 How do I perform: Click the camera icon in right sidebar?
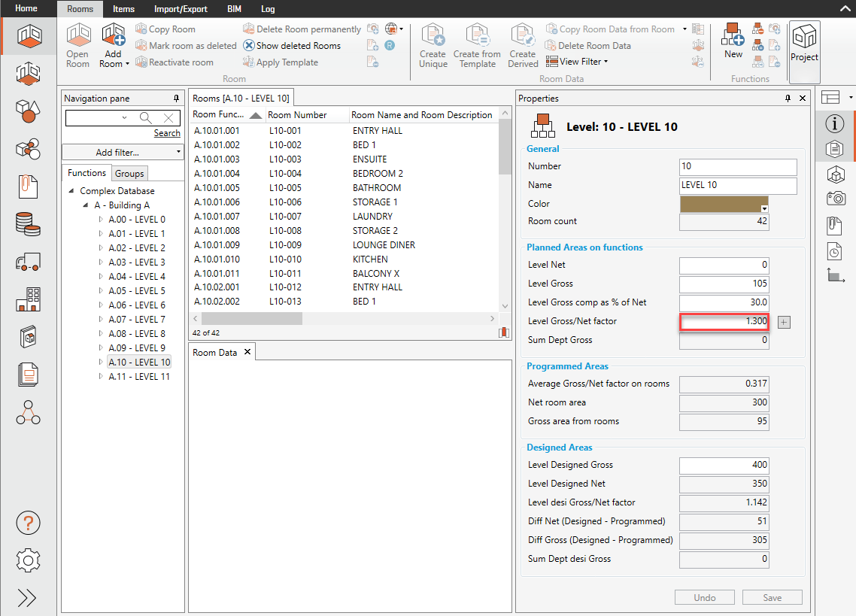835,199
